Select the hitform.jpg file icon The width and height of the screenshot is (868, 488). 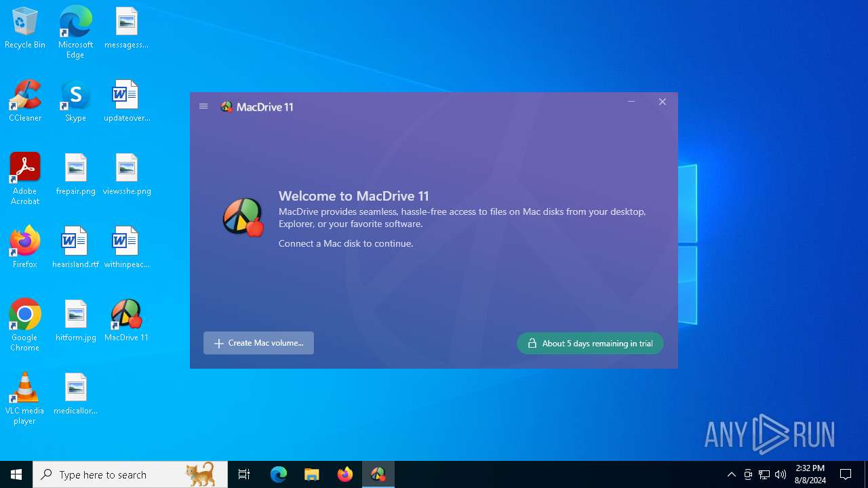pyautogui.click(x=75, y=321)
